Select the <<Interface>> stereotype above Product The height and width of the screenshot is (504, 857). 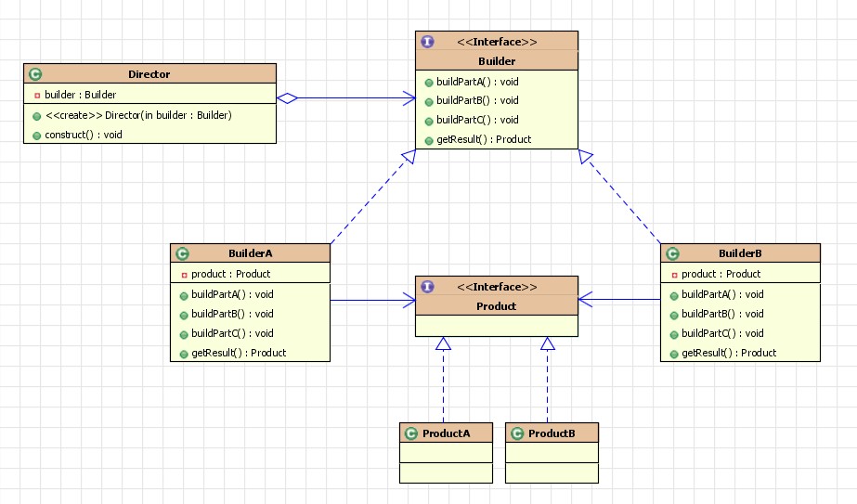(497, 287)
